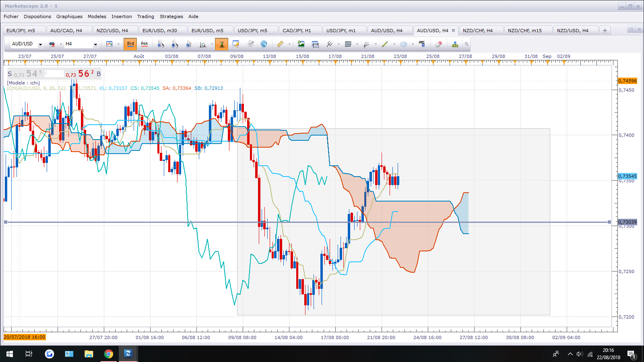Click the zoom in tool
644x362 pixels.
(161, 44)
